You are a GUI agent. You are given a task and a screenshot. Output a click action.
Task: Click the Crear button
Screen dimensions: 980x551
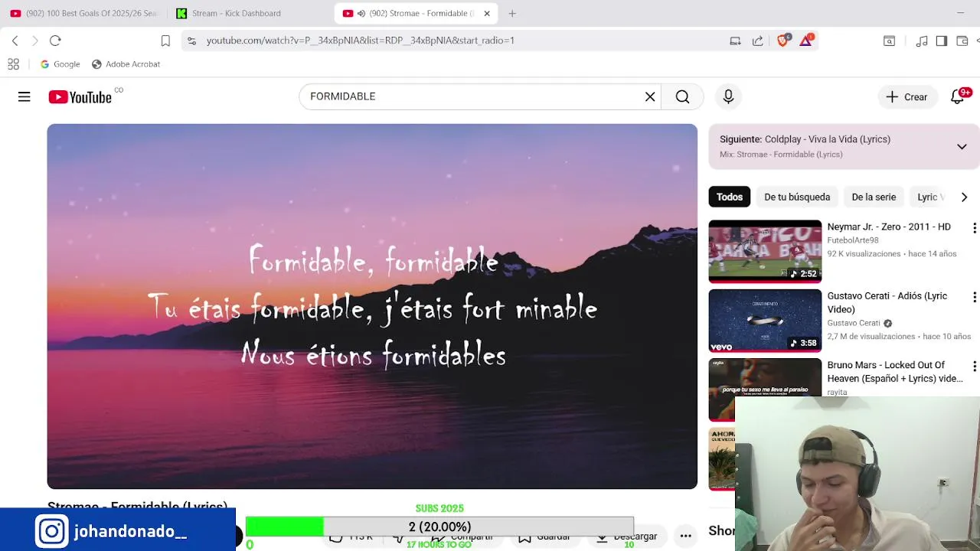pos(907,96)
